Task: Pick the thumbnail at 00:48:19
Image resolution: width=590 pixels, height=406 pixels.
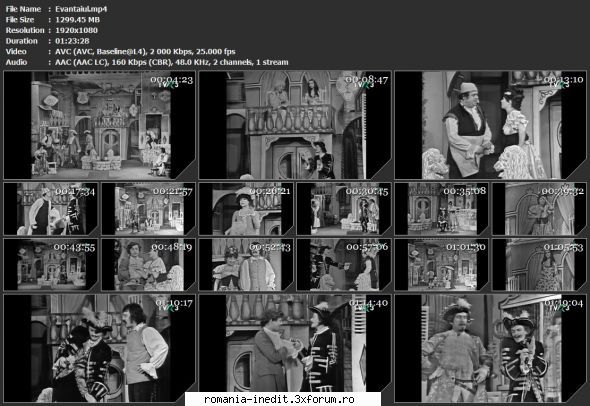Action: click(x=149, y=265)
